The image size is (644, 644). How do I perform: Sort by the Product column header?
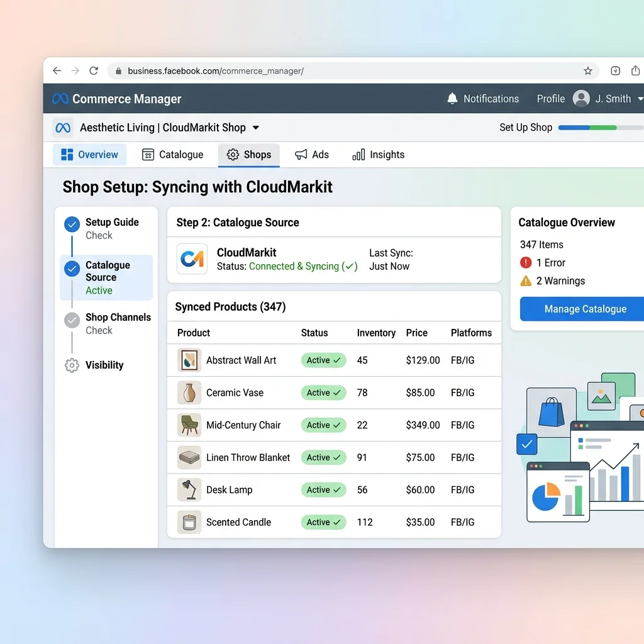pos(194,333)
